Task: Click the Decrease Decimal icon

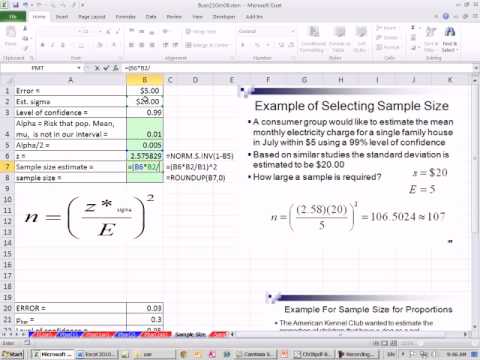Action: tap(291, 45)
